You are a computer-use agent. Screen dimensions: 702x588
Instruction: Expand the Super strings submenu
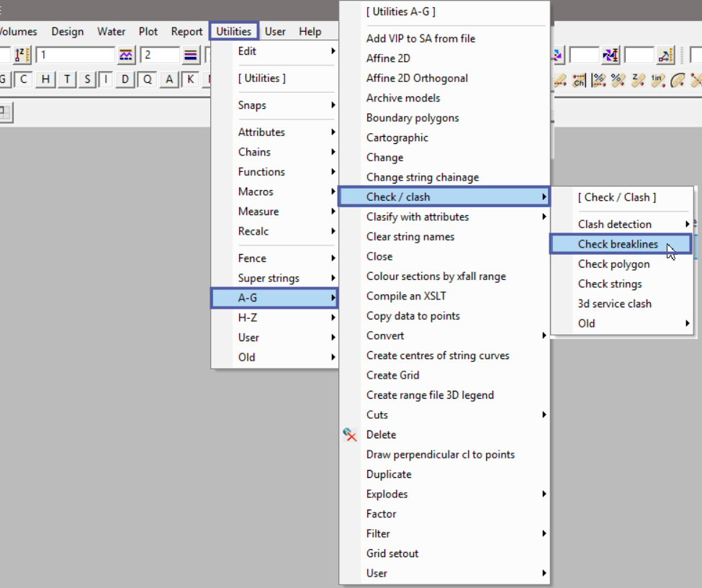(x=275, y=278)
